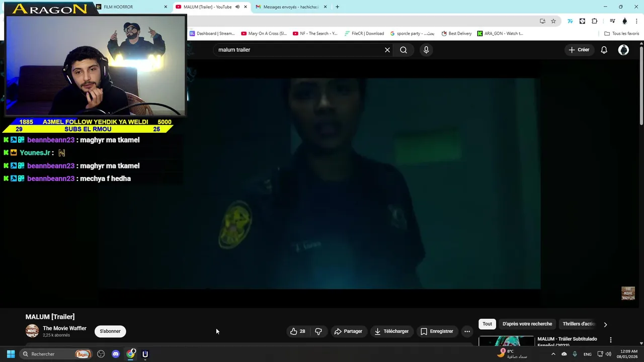This screenshot has height=362, width=644.
Task: Close the MALUM Trailer YouTube tab
Action: [x=246, y=7]
